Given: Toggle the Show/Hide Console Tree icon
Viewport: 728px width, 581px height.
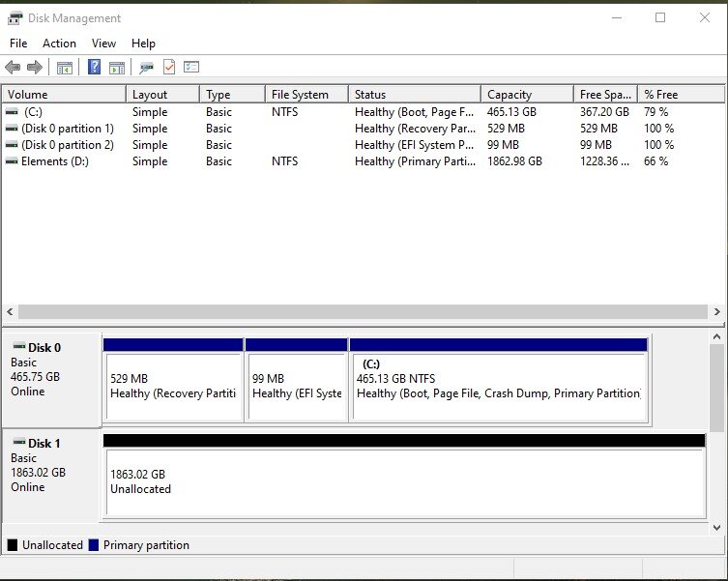Looking at the screenshot, I should coord(65,68).
